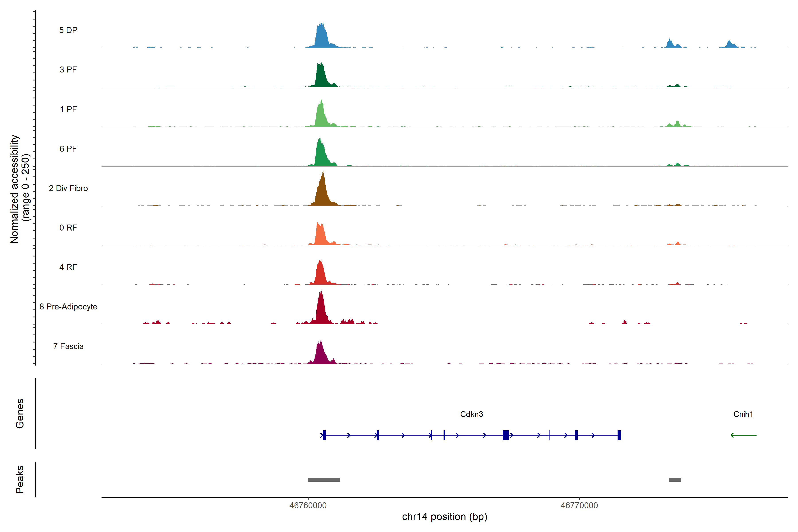
Task: Click the Cnih1 gene name label
Action: click(743, 414)
